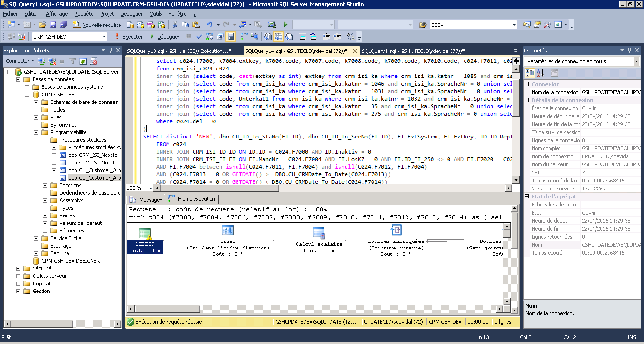Switch results to text output
The height and width of the screenshot is (344, 644).
tap(268, 36)
